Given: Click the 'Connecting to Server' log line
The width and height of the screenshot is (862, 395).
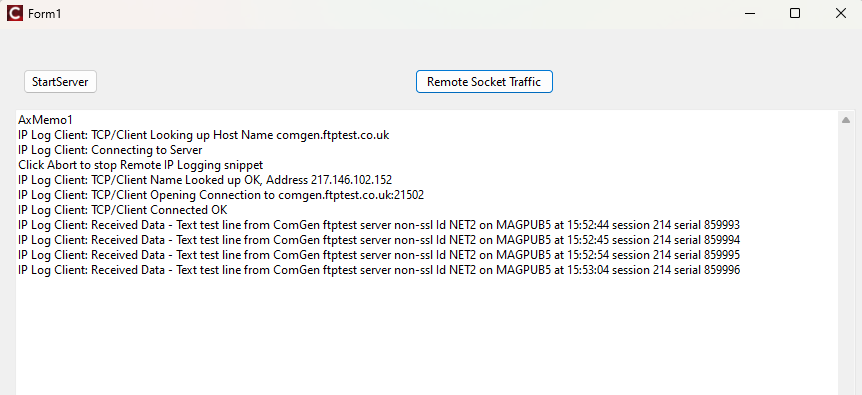Looking at the screenshot, I should 110,150.
